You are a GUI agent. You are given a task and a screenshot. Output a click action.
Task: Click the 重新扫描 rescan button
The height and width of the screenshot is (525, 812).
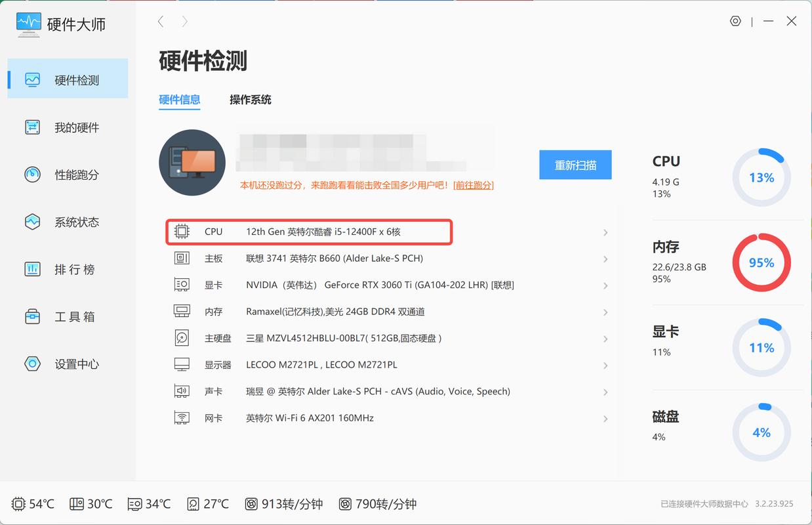575,165
